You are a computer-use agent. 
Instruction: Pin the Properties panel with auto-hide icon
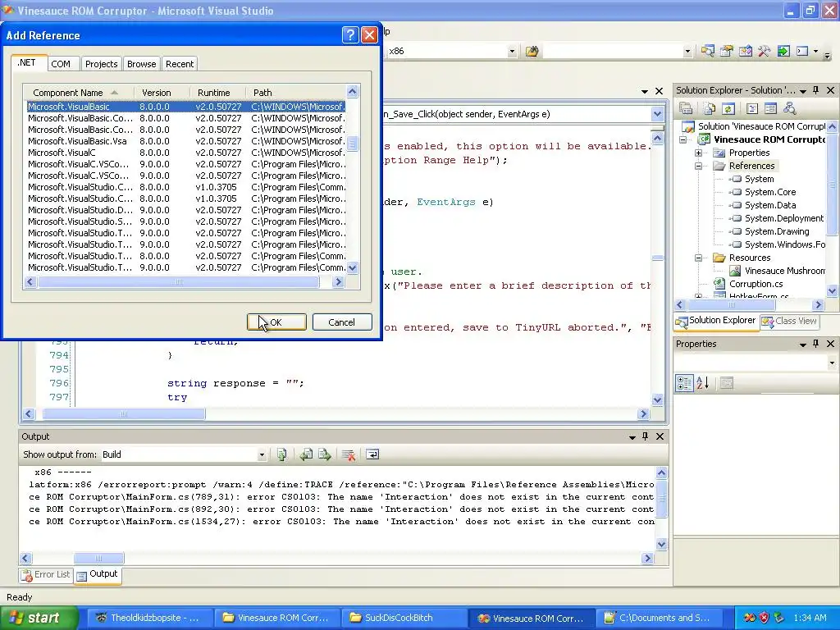[x=816, y=344]
